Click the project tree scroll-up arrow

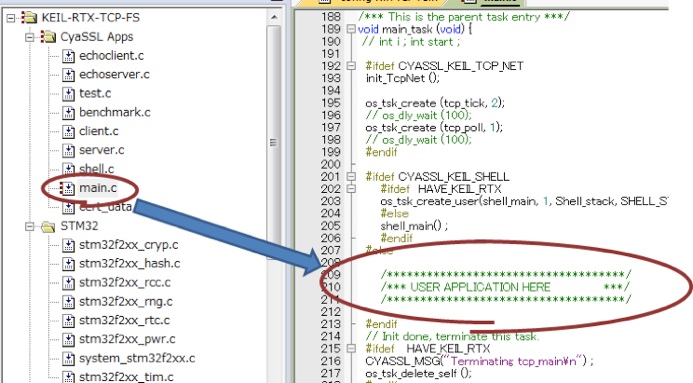coord(274,17)
